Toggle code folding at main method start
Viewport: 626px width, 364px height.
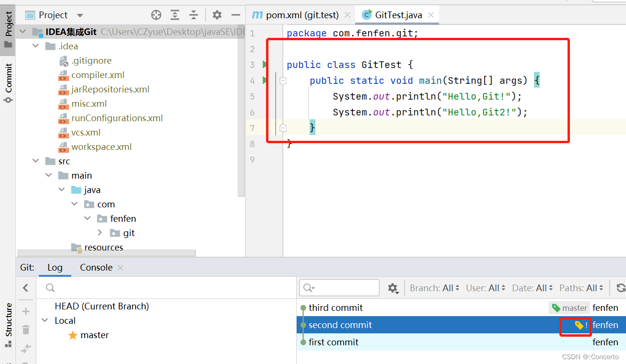283,81
